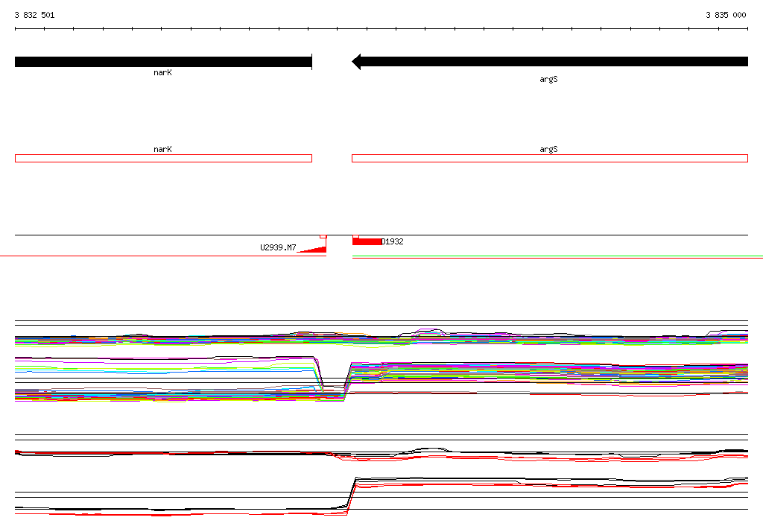Click the argS label under the black arrow
The width and height of the screenshot is (763, 532).
(x=548, y=79)
